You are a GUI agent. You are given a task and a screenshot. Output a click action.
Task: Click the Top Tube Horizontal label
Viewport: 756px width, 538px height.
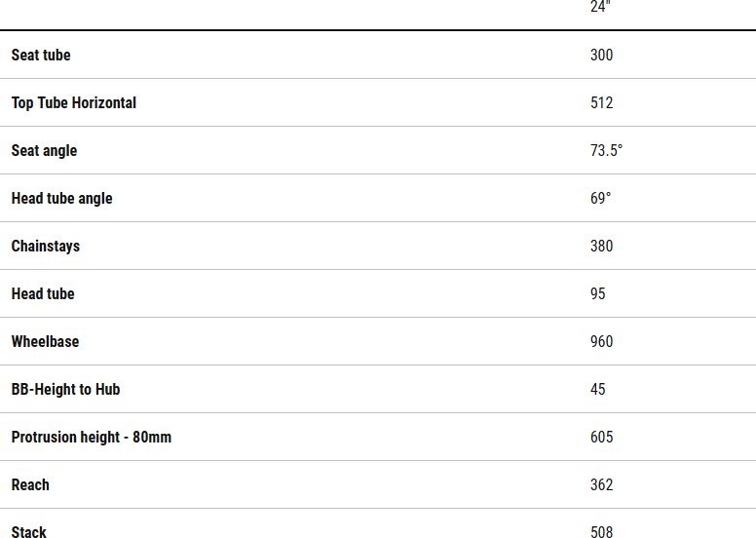pyautogui.click(x=74, y=103)
